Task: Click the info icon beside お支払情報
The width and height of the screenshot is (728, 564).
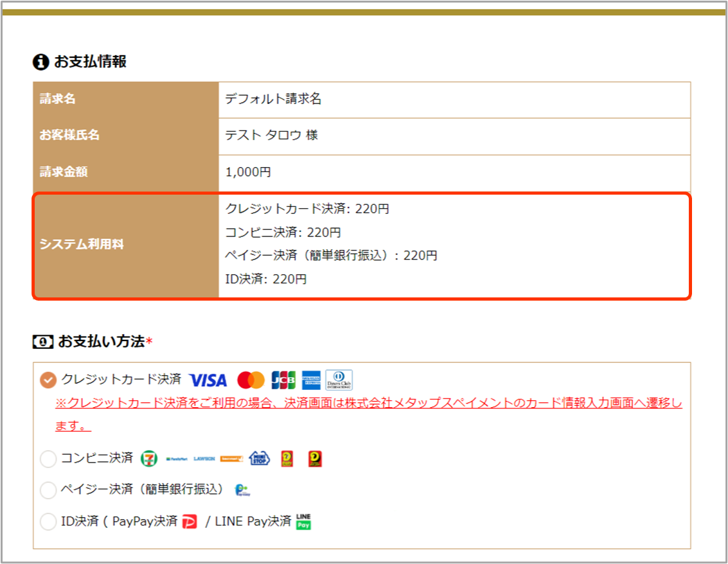Action: [40, 62]
